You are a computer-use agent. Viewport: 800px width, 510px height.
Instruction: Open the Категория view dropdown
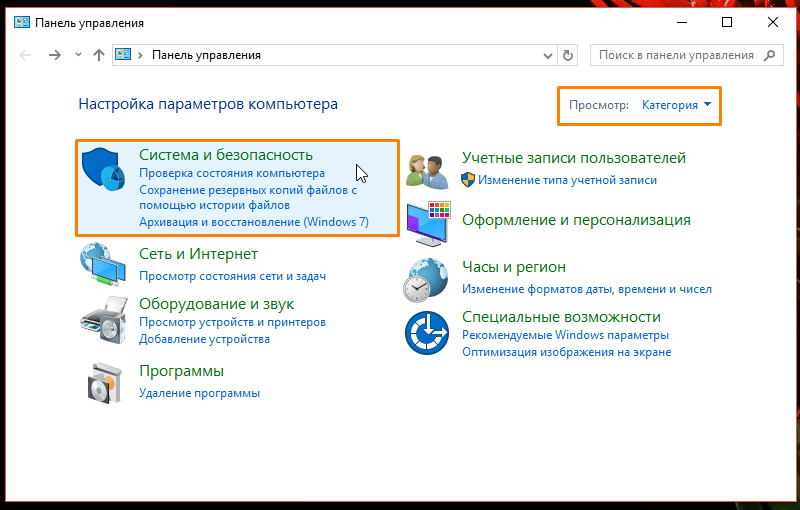tap(676, 105)
